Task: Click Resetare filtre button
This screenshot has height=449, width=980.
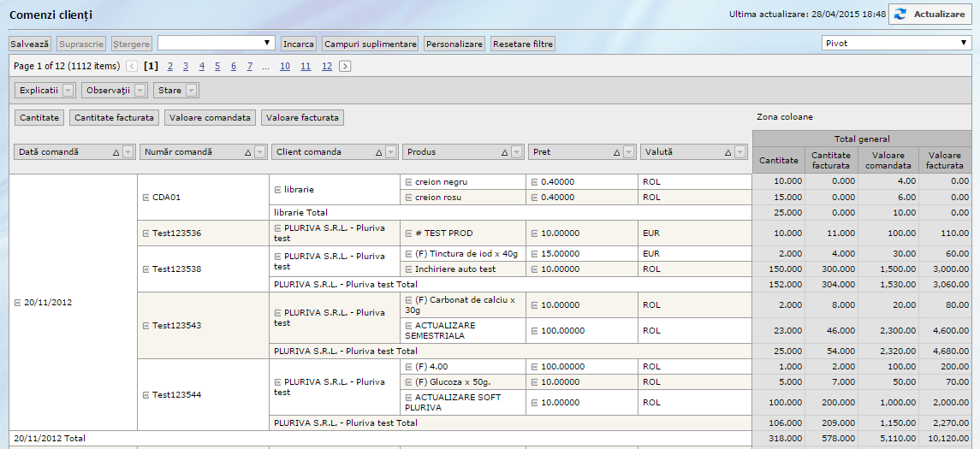Action: [x=523, y=44]
